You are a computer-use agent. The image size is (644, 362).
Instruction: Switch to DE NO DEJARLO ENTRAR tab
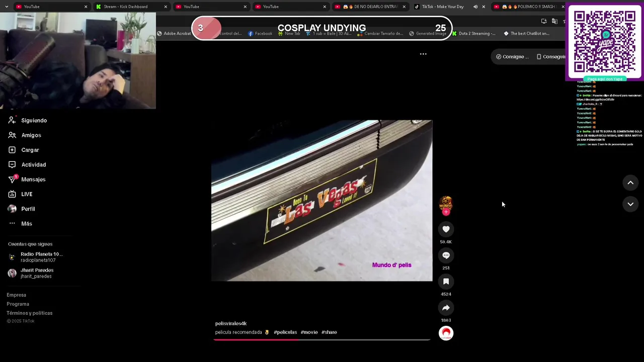click(371, 7)
